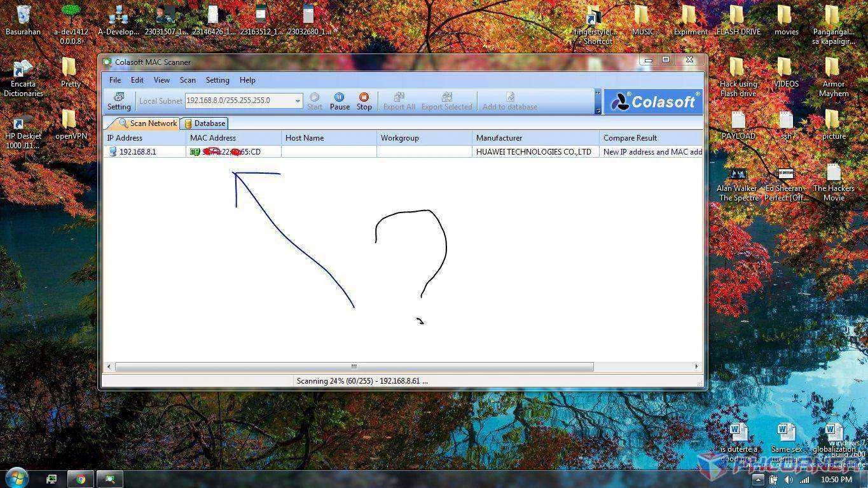Click the Export All toolbar icon
Screen dimensions: 868x488
(399, 101)
